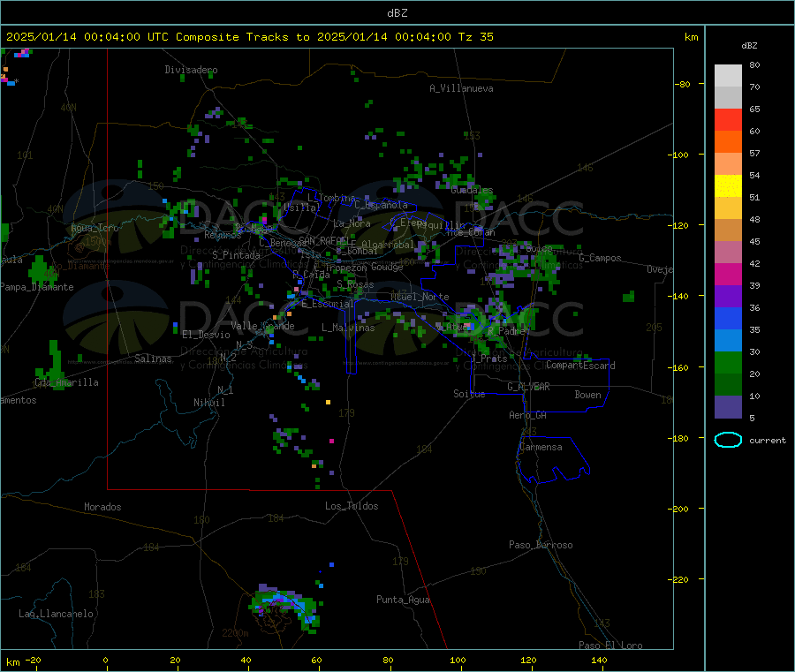795x672 pixels.
Task: Select the yellow 51–54 dBZ color swatch
Action: pos(728,186)
